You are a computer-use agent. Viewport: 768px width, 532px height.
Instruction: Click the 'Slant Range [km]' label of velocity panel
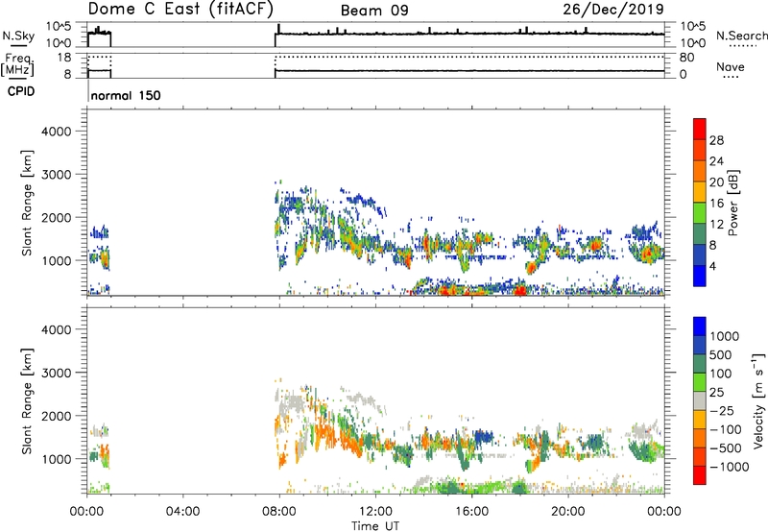click(27, 401)
